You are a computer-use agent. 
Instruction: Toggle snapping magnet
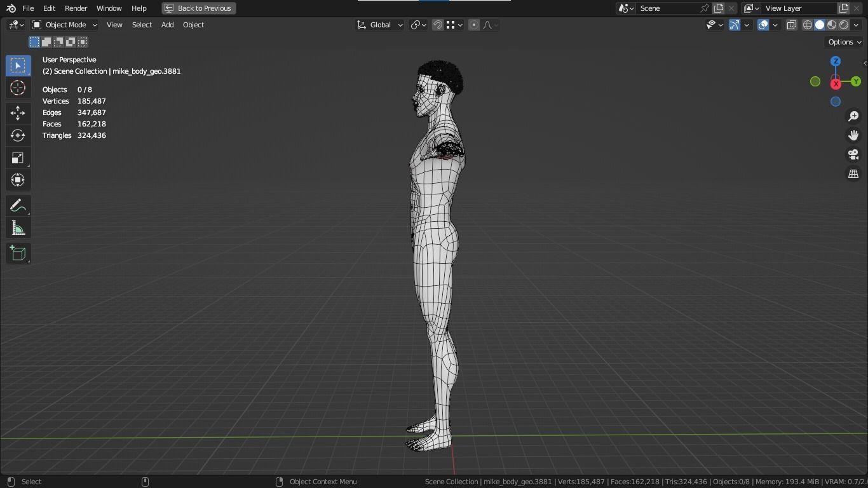(438, 25)
